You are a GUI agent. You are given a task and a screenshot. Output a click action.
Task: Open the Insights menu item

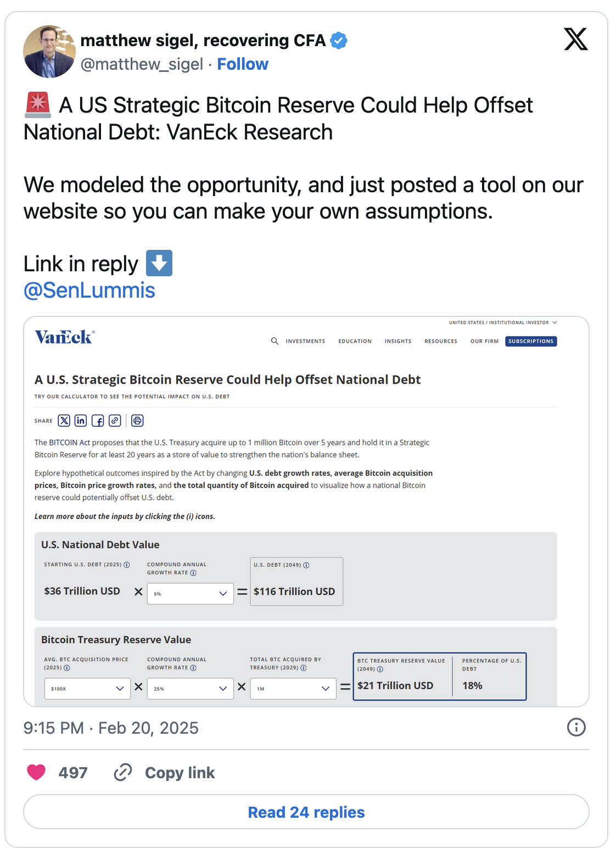click(x=398, y=341)
